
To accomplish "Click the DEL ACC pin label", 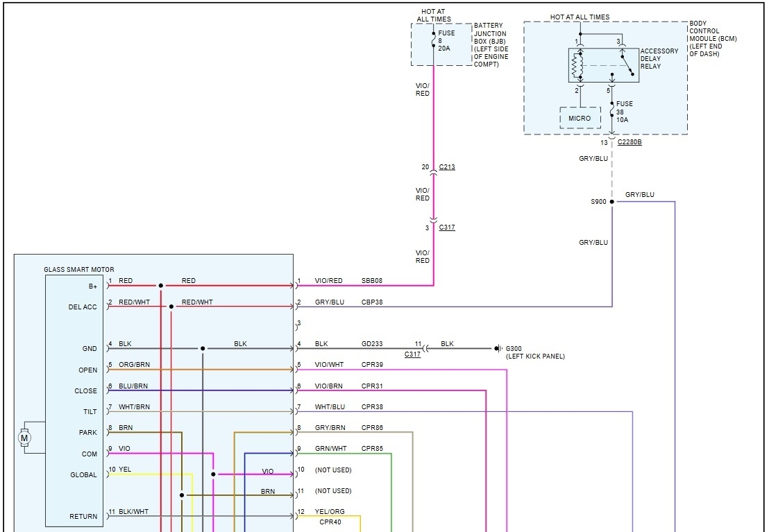I will 83,307.
